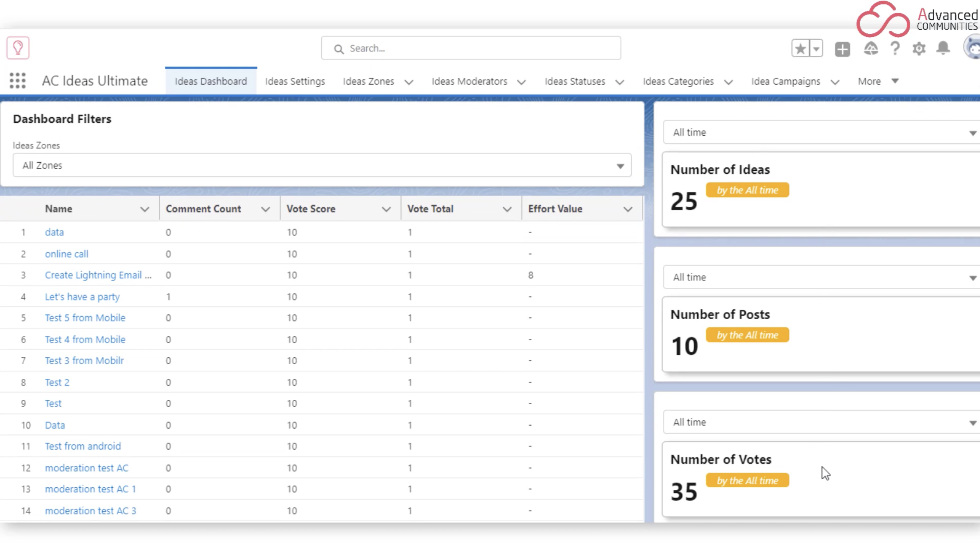Open the Comment Count column menu chevron
Viewport: 980px width, 550px height.
click(266, 209)
